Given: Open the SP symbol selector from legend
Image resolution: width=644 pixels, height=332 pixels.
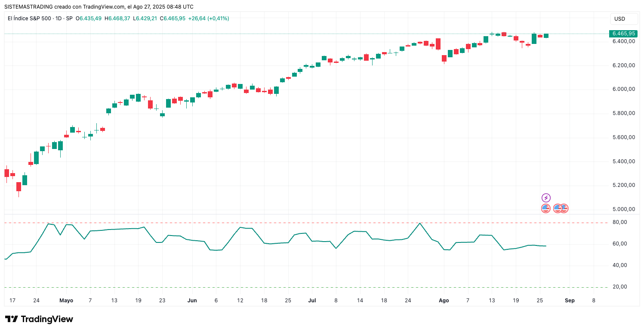Looking at the screenshot, I should [x=70, y=18].
